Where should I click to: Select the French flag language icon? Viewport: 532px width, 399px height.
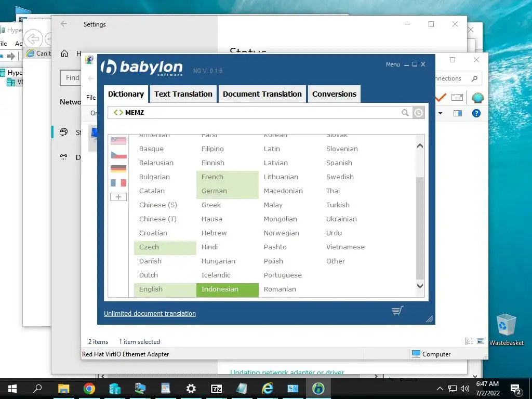pyautogui.click(x=118, y=183)
